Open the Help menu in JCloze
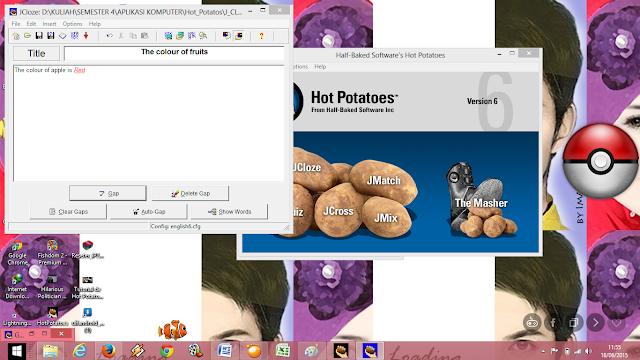 tap(95, 24)
